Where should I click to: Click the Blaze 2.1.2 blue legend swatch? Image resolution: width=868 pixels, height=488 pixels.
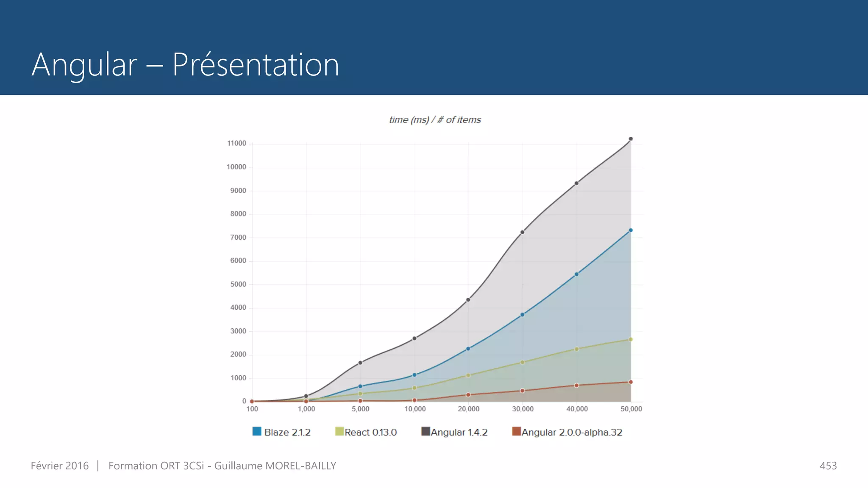(x=257, y=431)
